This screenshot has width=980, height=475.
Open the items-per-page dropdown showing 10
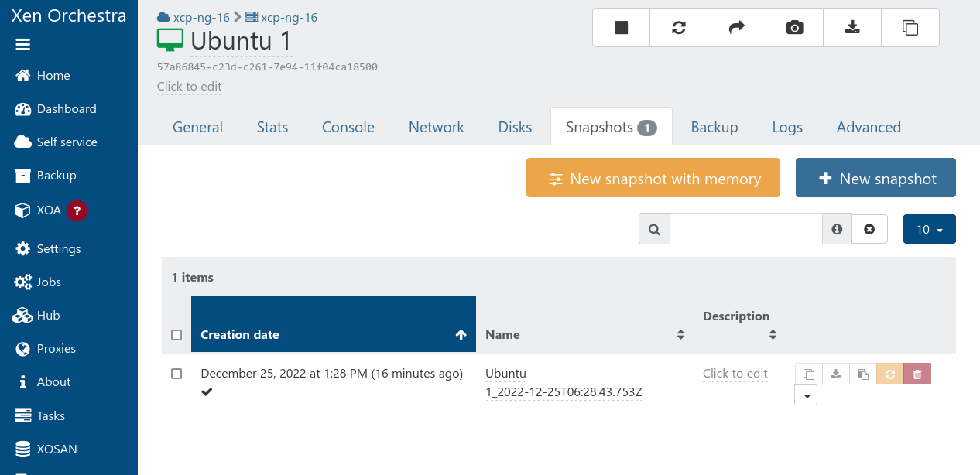point(929,229)
